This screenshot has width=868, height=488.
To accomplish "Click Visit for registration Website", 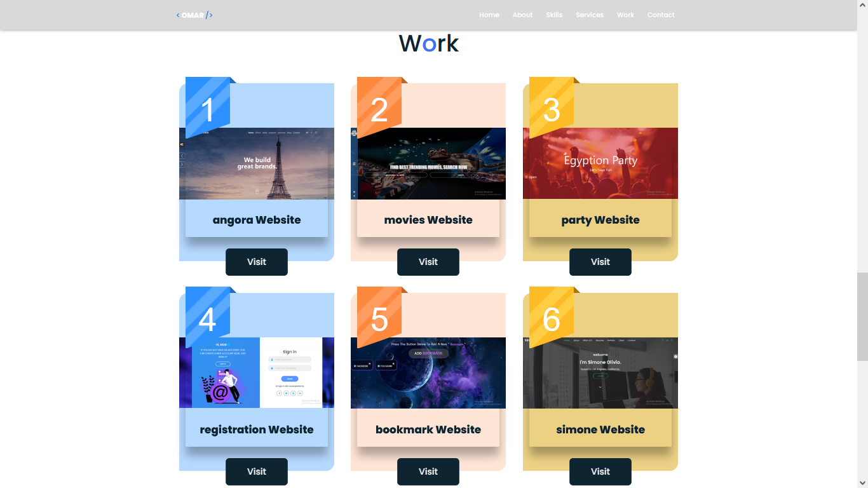I will click(x=257, y=471).
